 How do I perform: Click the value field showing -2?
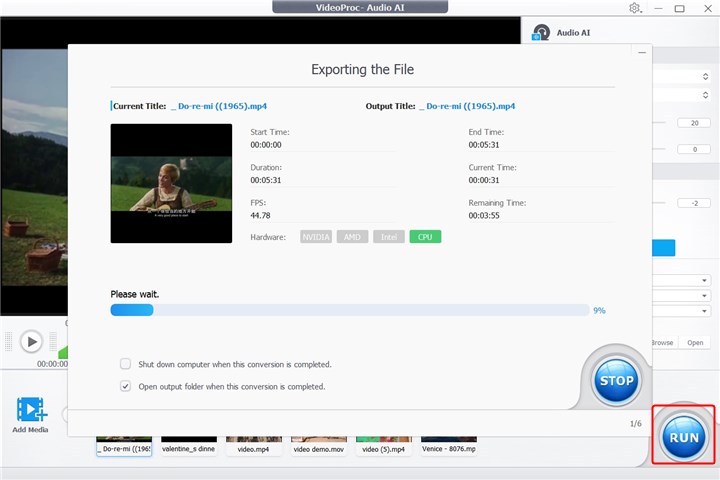(694, 203)
